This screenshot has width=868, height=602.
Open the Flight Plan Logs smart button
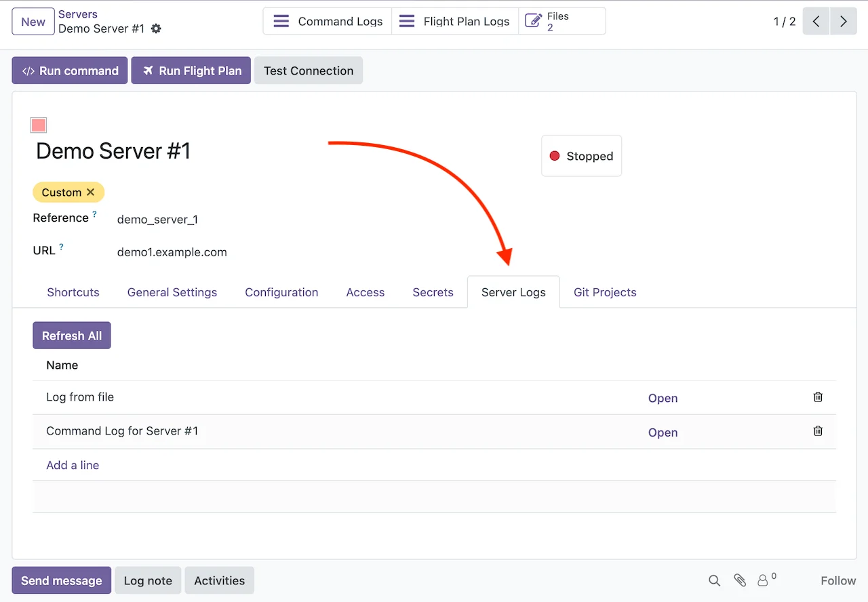point(455,22)
